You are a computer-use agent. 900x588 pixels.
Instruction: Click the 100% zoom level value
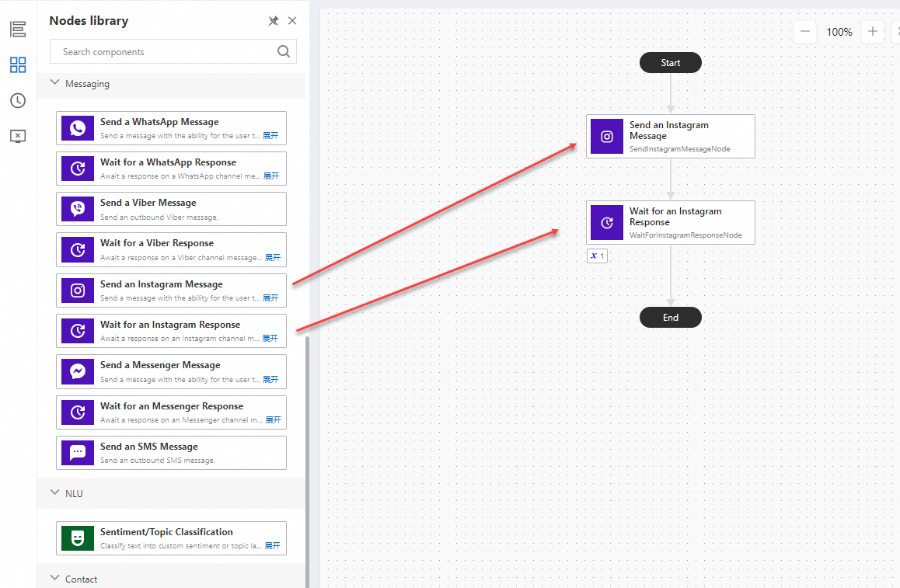pos(839,32)
